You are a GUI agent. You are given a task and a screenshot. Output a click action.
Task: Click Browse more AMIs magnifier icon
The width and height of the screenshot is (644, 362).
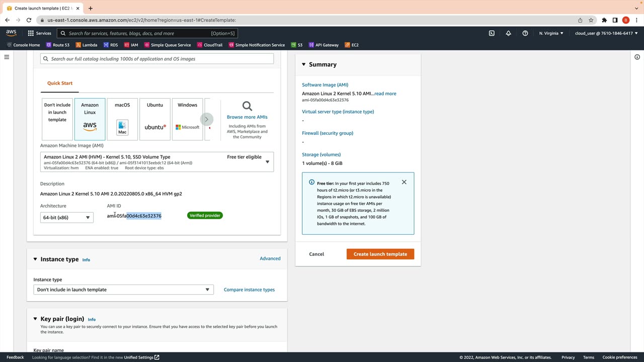pyautogui.click(x=247, y=106)
